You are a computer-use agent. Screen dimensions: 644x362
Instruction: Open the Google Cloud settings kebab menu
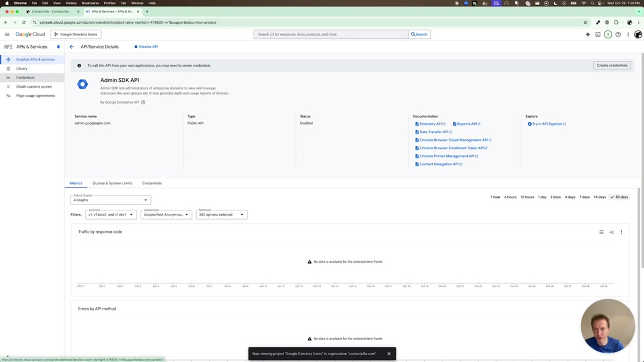(x=628, y=35)
